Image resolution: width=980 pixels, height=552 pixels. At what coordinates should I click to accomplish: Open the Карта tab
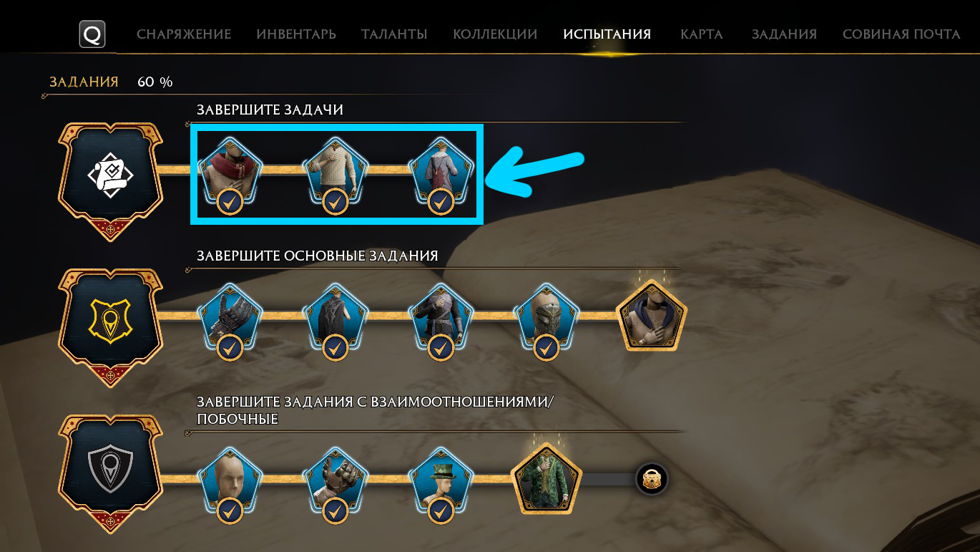pos(702,34)
